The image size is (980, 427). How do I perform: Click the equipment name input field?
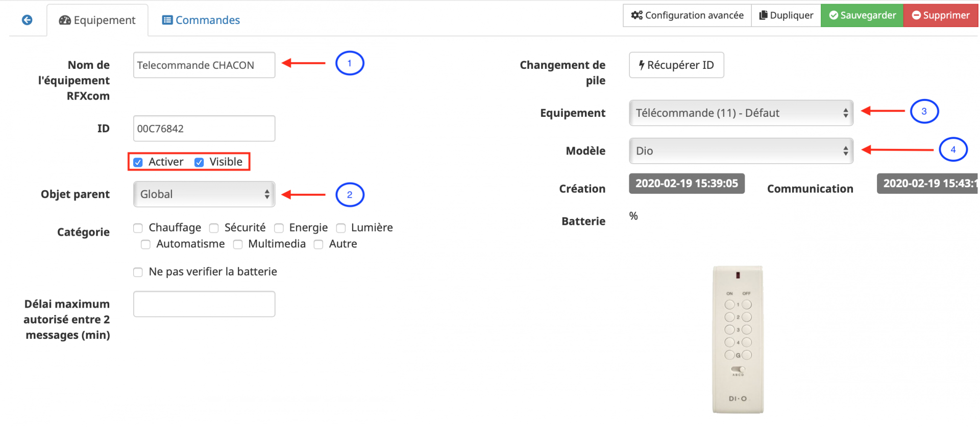click(x=204, y=65)
